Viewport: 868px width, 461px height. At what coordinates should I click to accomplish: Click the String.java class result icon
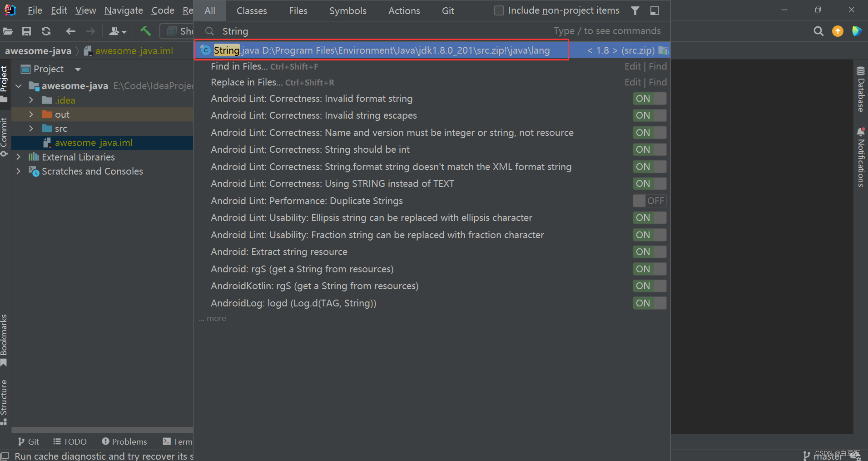coord(205,50)
